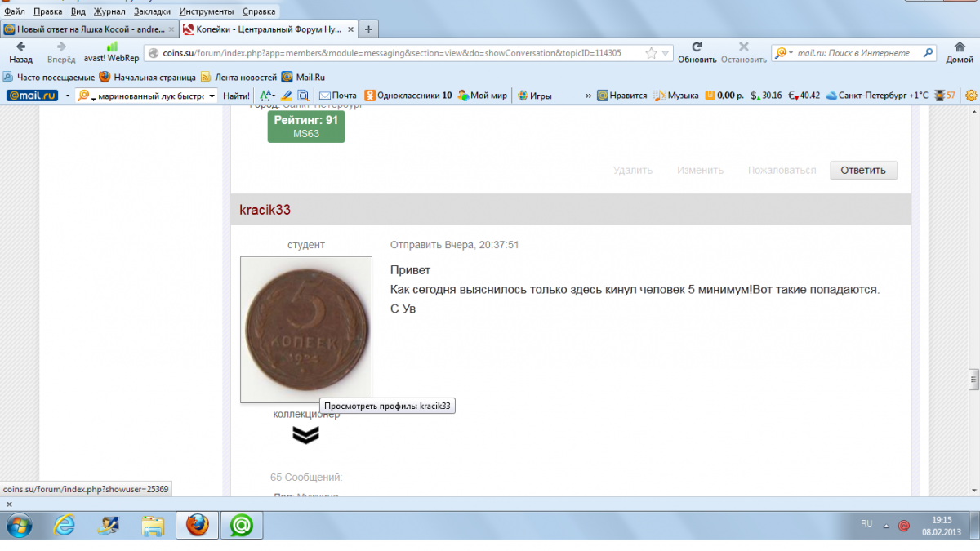Open Одноклассники toolbar button
Screen dimensions: 980x551
tap(408, 96)
